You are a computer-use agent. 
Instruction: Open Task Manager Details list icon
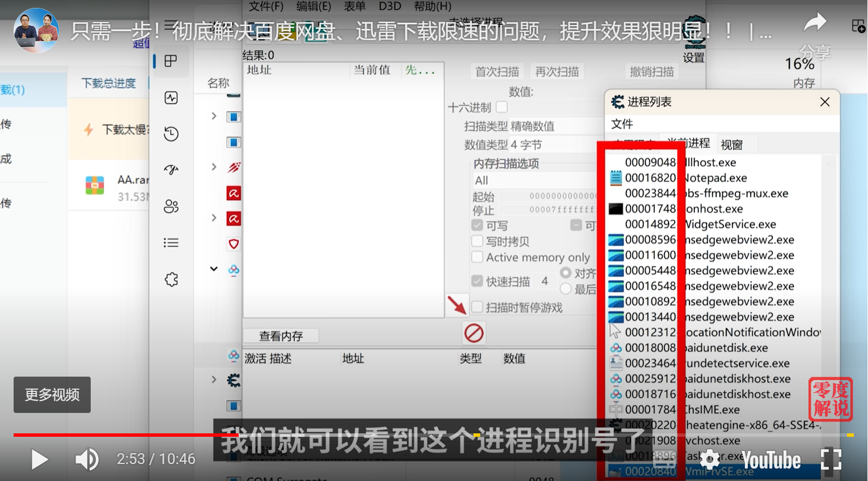tap(171, 243)
